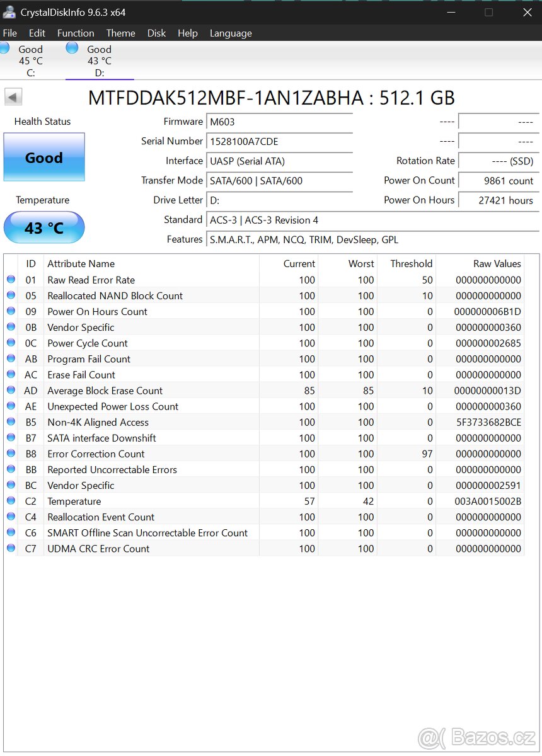This screenshot has height=756, width=542.
Task: Click the CrystalDiskInfo app icon in title bar
Action: coord(9,12)
